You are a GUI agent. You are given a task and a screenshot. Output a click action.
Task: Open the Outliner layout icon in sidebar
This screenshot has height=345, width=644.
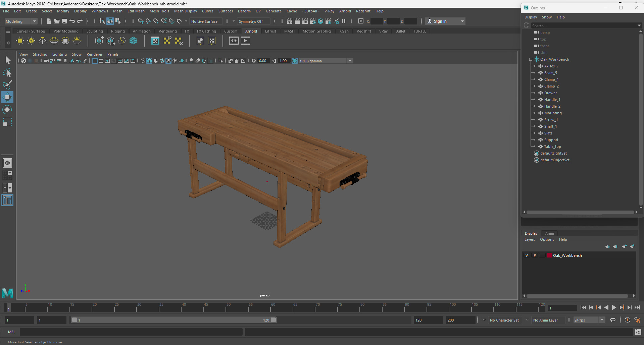click(x=7, y=200)
